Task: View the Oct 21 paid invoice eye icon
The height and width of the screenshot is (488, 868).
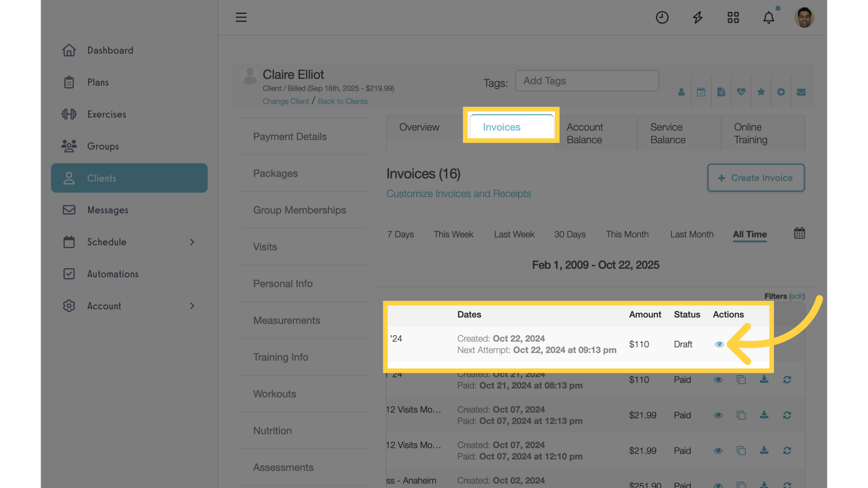Action: (718, 380)
